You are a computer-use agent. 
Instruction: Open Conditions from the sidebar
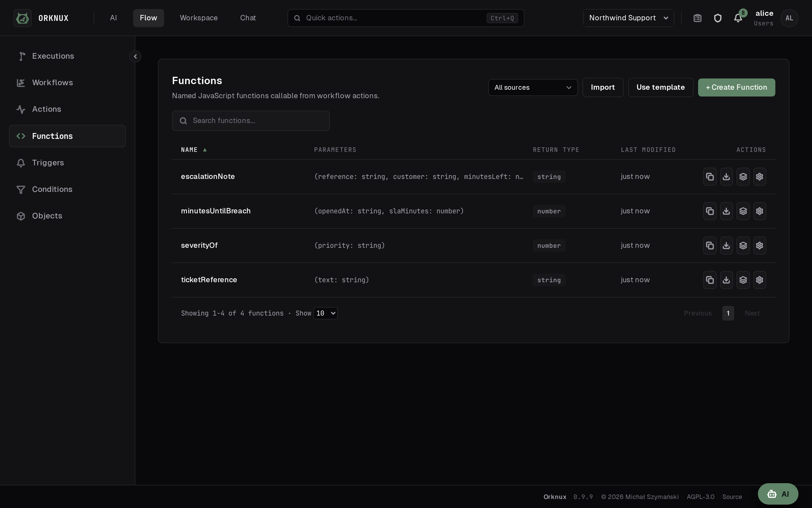pos(67,189)
